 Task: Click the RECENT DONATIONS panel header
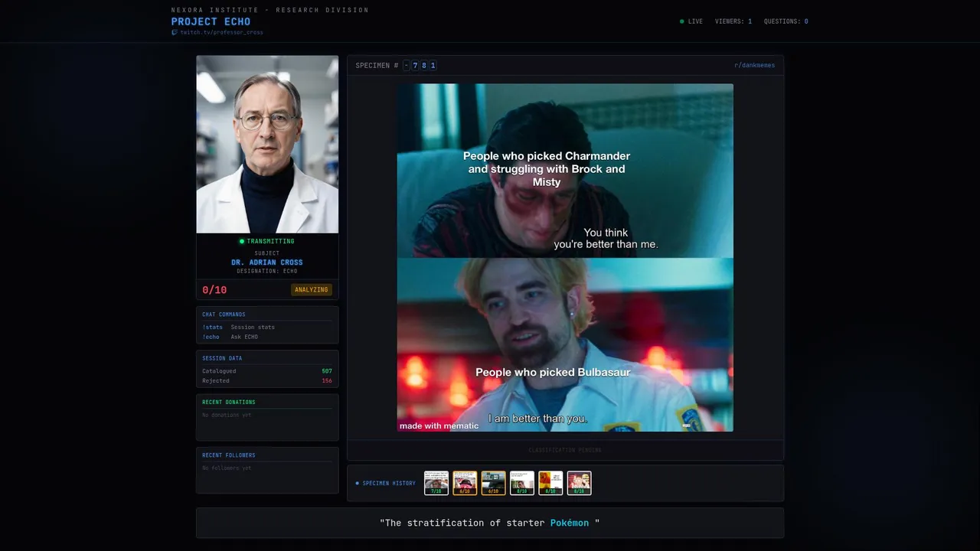pyautogui.click(x=229, y=402)
